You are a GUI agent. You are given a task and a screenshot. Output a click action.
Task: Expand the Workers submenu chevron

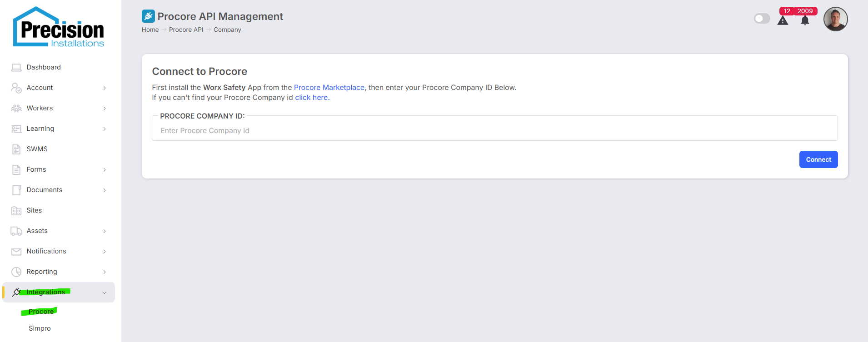[105, 109]
